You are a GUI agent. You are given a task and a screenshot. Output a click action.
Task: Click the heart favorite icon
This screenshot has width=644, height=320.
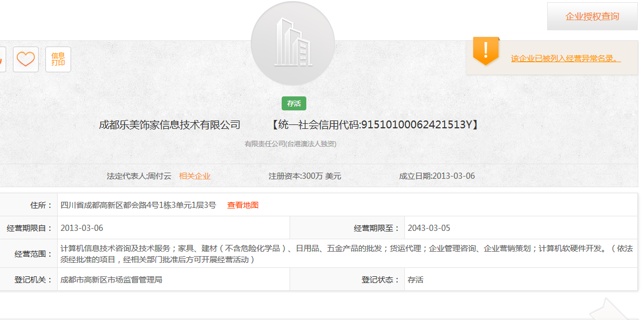point(26,59)
